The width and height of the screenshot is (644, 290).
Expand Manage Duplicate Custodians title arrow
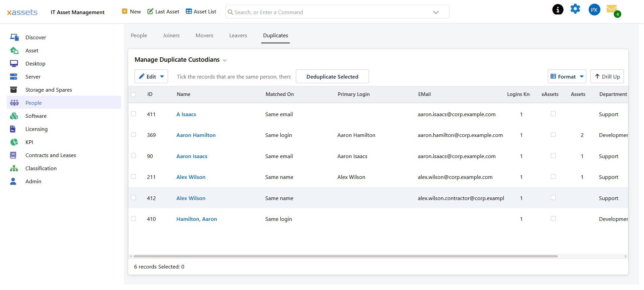coord(225,60)
